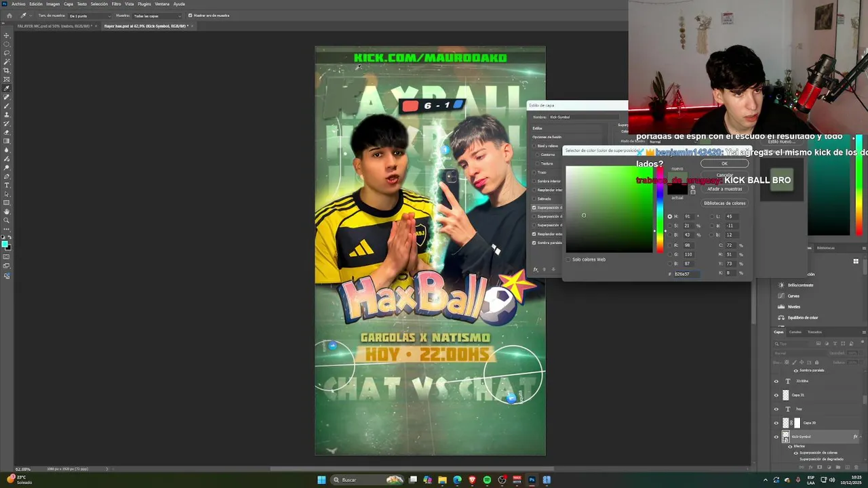Hide the Capa 31 layer
Viewport: 868px width, 488px height.
tap(776, 394)
